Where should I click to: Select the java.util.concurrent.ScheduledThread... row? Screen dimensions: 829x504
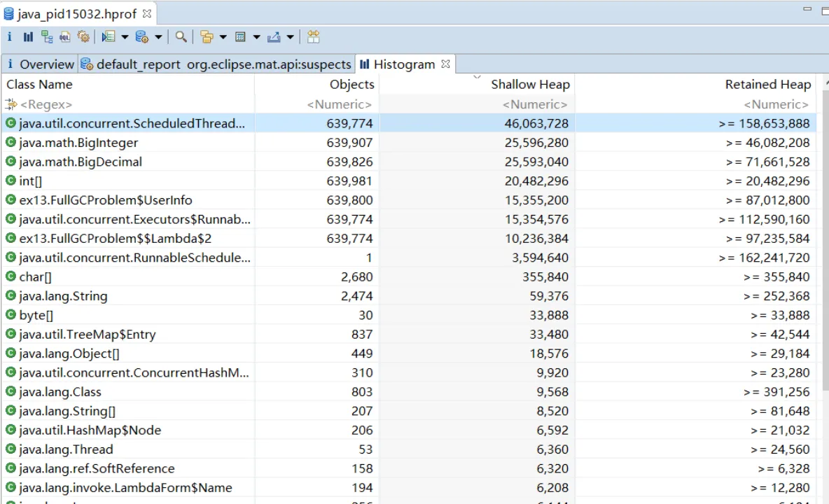[409, 123]
